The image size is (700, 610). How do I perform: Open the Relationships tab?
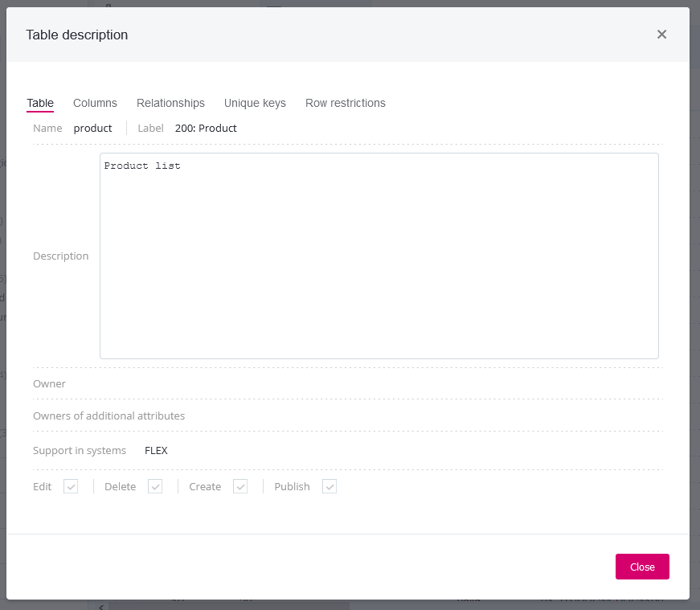[x=170, y=103]
